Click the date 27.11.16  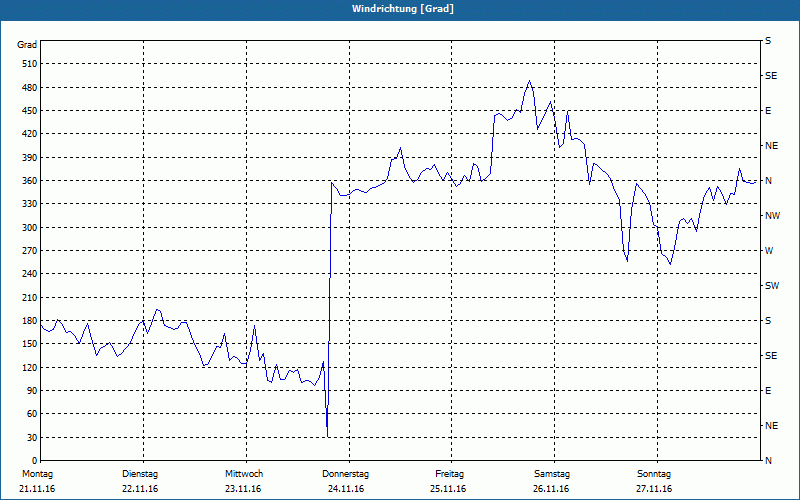(654, 489)
